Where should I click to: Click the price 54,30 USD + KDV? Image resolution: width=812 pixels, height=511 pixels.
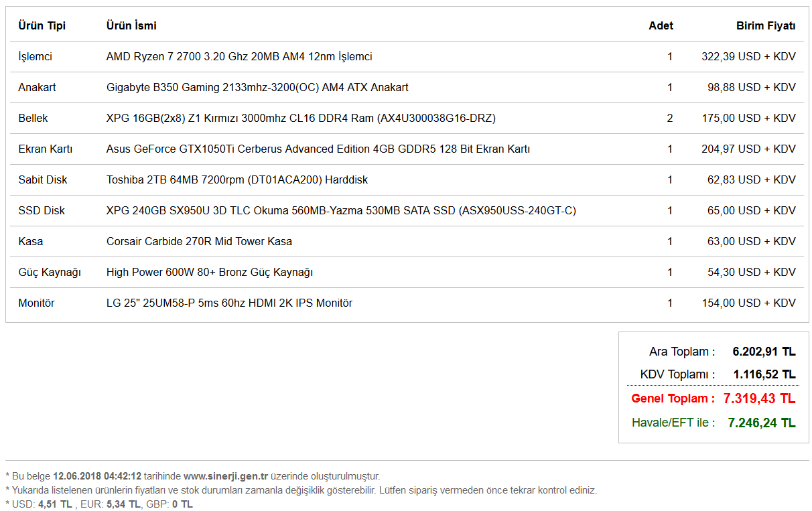pyautogui.click(x=752, y=273)
